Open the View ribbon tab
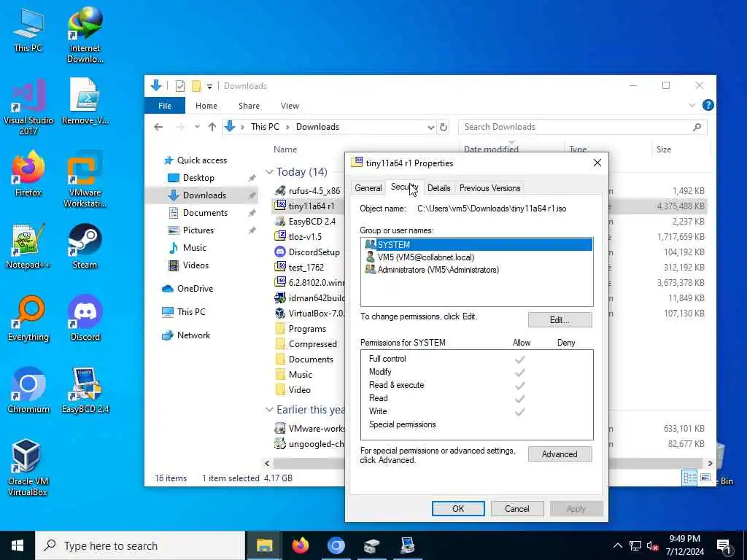Screen dimensions: 747x560 (290, 106)
